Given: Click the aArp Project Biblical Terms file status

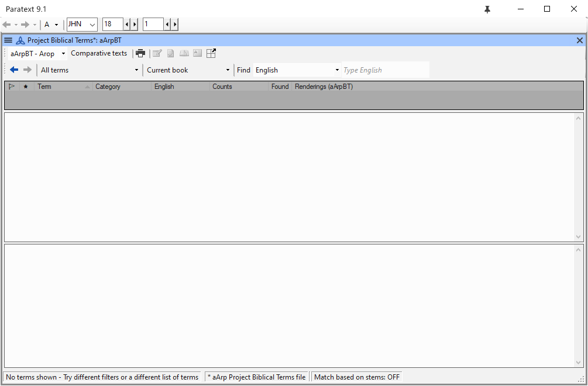Looking at the screenshot, I should [257, 377].
